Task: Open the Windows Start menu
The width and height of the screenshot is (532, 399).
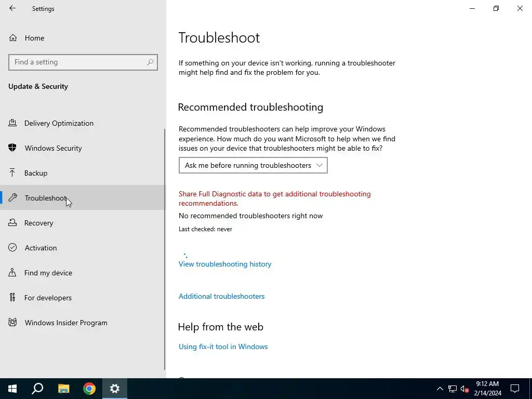Action: click(12, 389)
